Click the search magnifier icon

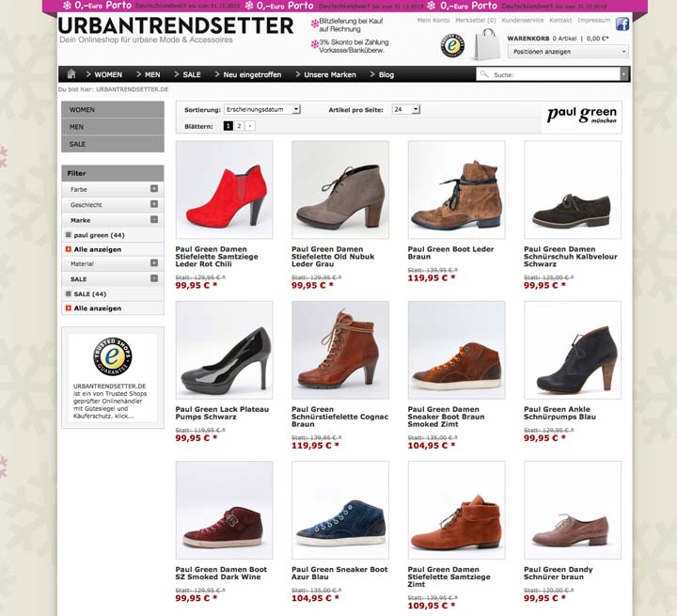(484, 74)
